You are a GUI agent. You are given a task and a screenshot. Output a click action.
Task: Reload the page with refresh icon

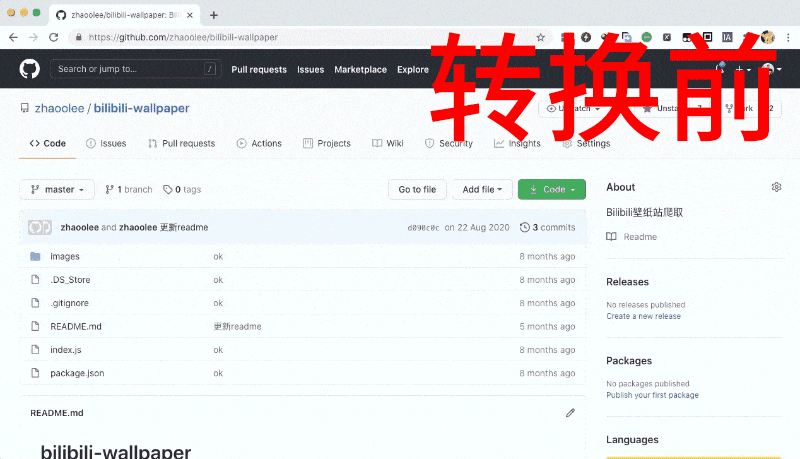(x=54, y=37)
